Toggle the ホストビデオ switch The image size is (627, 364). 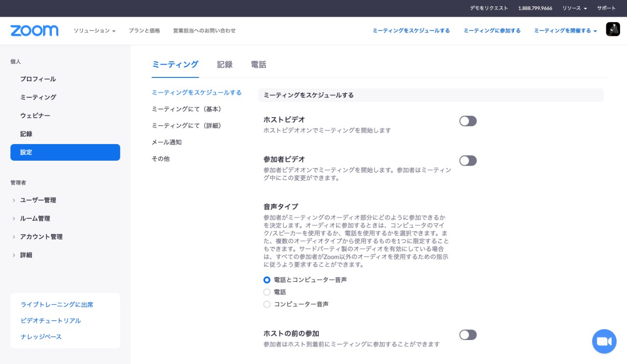coord(468,121)
